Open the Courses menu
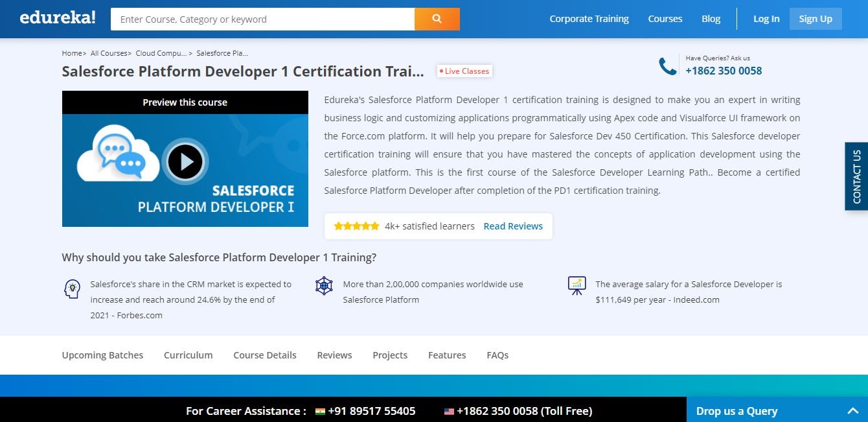The image size is (868, 422). [x=665, y=19]
